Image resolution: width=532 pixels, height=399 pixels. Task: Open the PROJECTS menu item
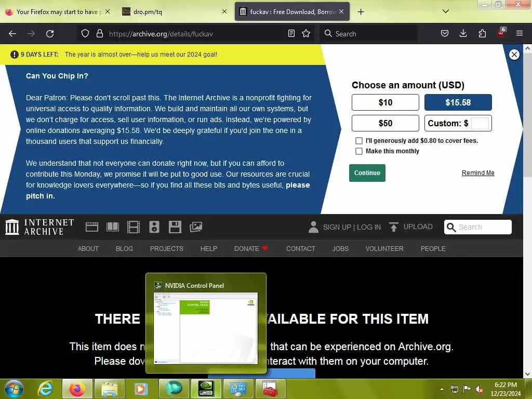click(x=166, y=249)
